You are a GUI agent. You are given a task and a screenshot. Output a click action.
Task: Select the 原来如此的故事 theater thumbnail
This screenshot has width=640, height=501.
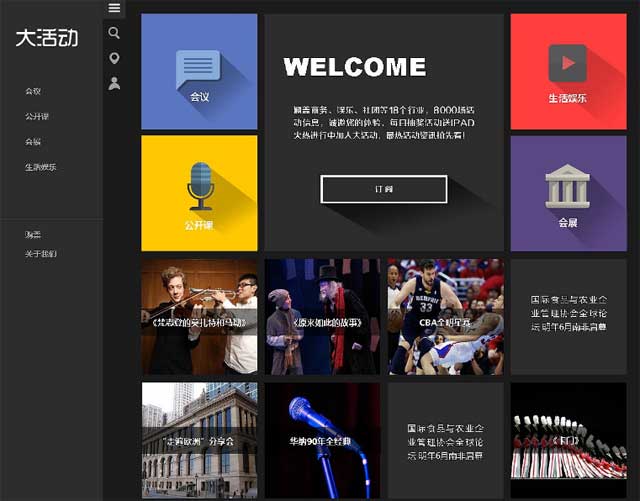pos(322,317)
